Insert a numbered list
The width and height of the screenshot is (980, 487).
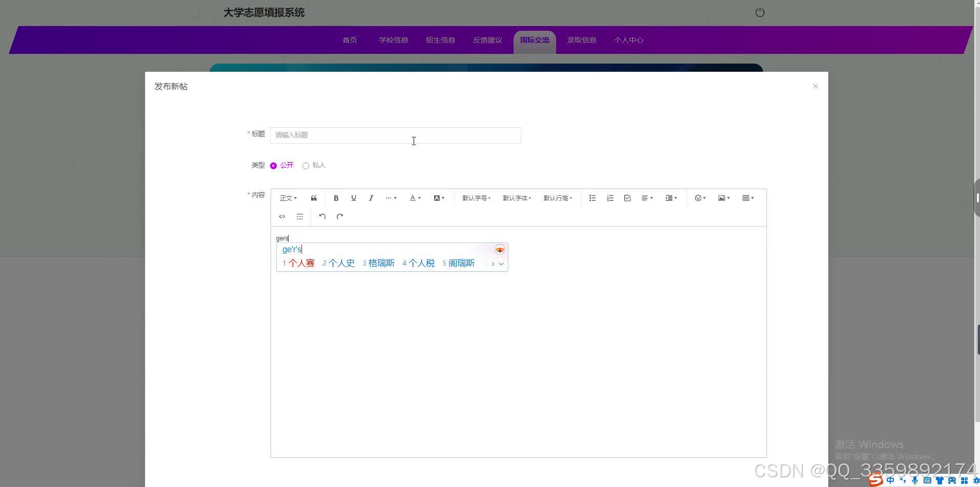click(609, 198)
